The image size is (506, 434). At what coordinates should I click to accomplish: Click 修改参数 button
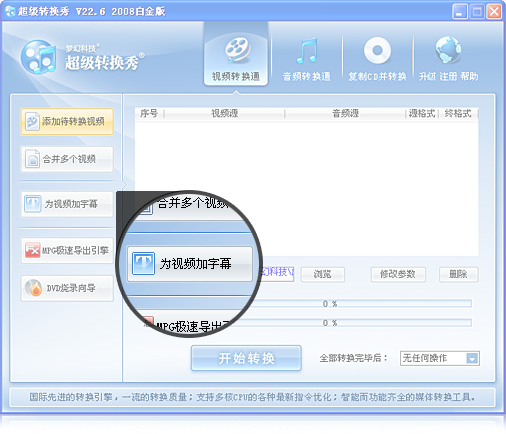pyautogui.click(x=398, y=275)
